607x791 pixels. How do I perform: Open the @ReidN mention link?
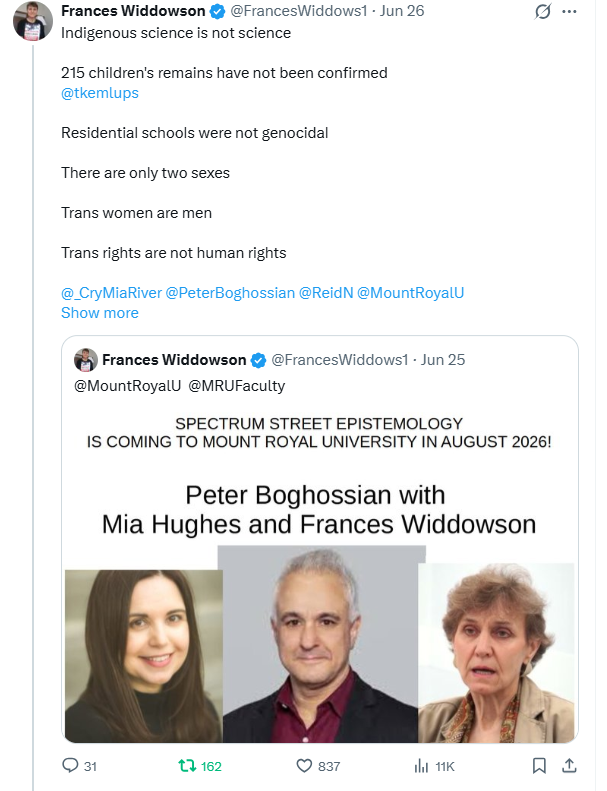326,293
